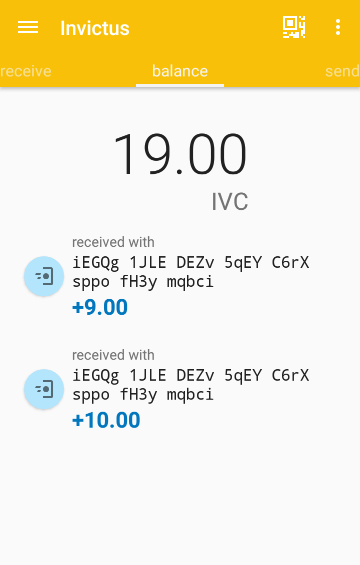Screen dimensions: 360x565
Task: Tap the IVC currency unit label
Action: 230,202
